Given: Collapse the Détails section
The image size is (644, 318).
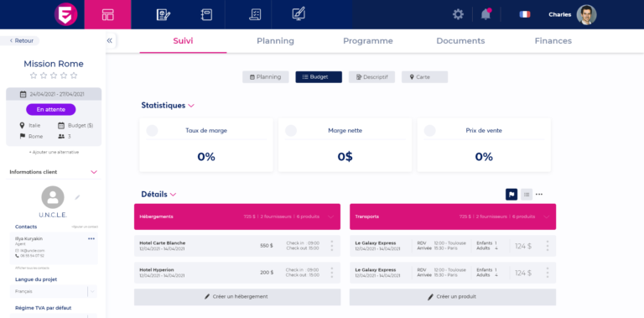Looking at the screenshot, I should click(x=173, y=195).
